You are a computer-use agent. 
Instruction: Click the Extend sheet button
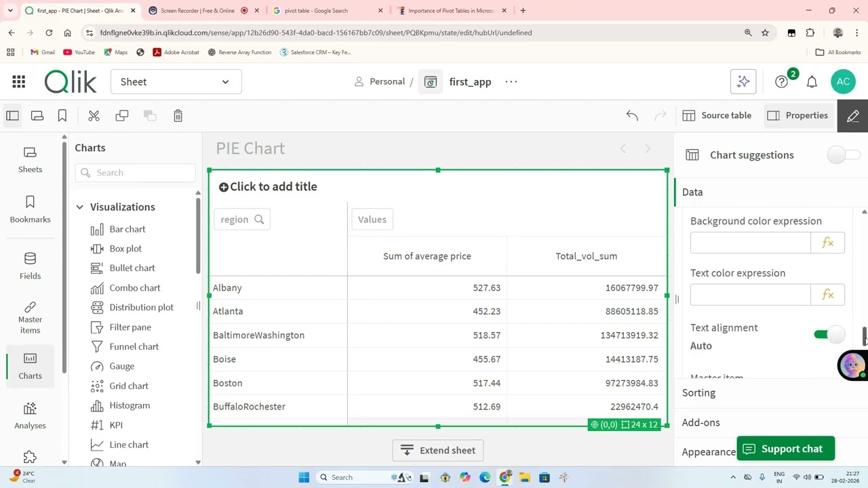click(x=437, y=451)
